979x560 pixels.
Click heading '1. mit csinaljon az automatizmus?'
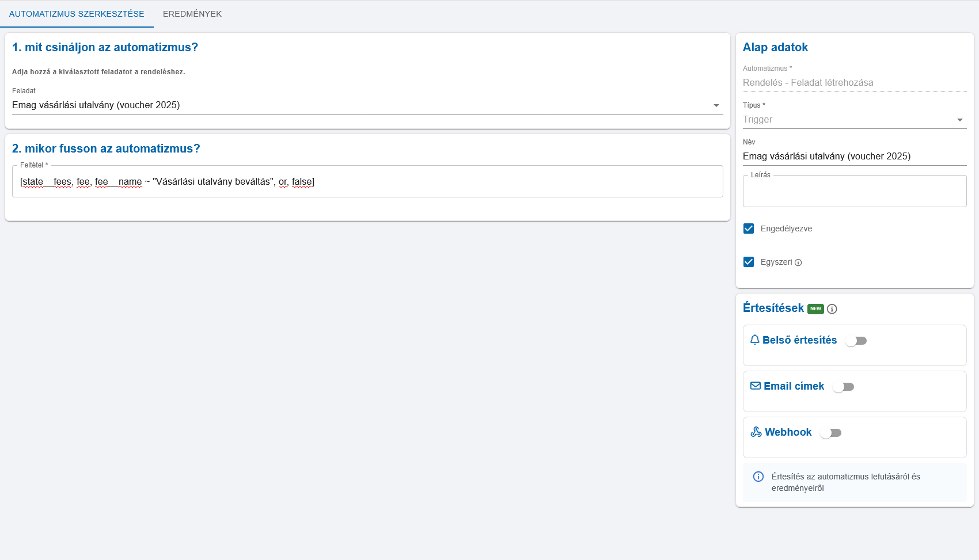[x=105, y=47]
